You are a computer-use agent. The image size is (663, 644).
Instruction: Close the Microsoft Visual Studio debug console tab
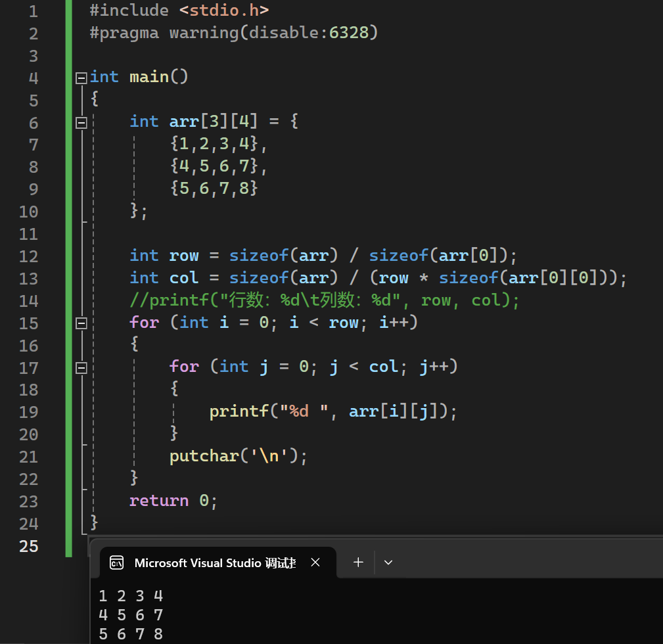tap(315, 563)
